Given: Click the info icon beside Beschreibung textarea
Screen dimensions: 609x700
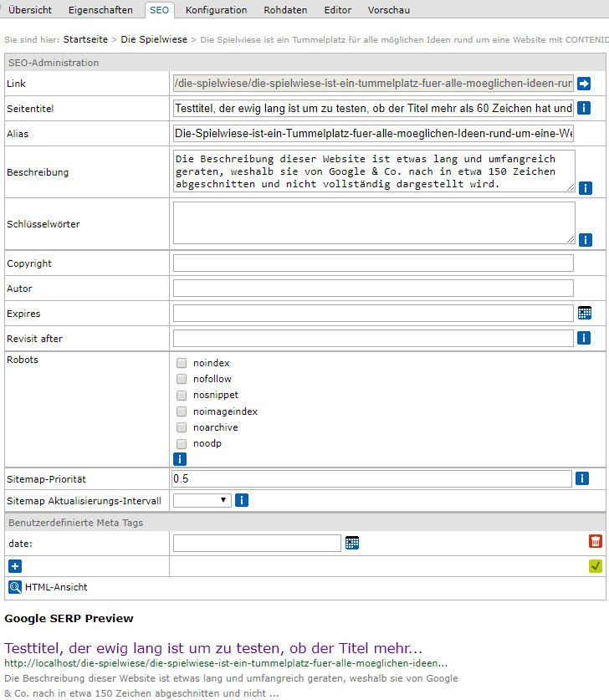Looking at the screenshot, I should coord(585,188).
